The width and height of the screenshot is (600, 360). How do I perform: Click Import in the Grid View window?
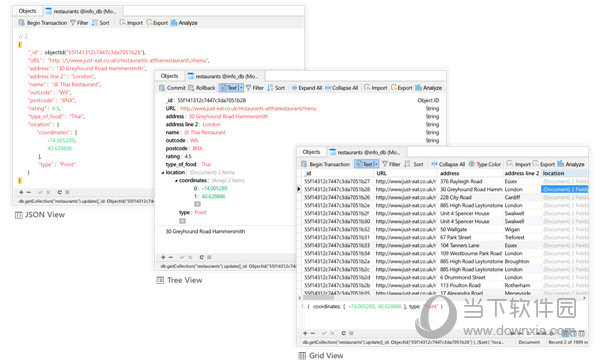point(518,164)
